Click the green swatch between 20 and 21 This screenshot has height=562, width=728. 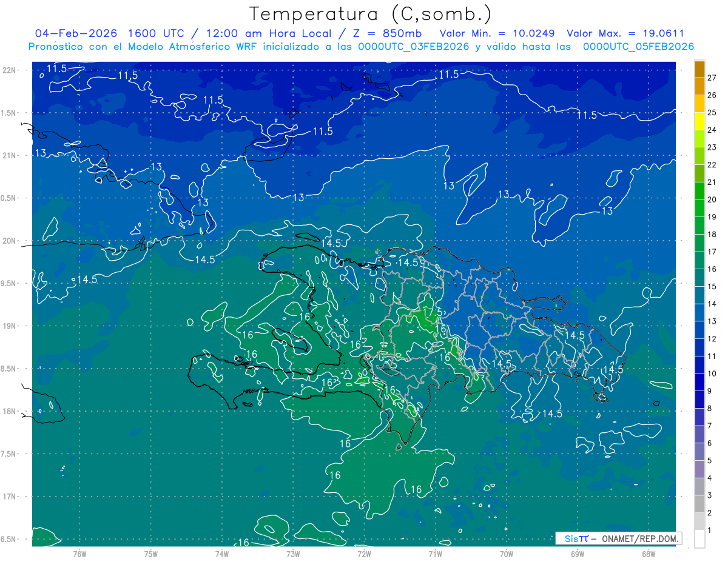point(699,191)
